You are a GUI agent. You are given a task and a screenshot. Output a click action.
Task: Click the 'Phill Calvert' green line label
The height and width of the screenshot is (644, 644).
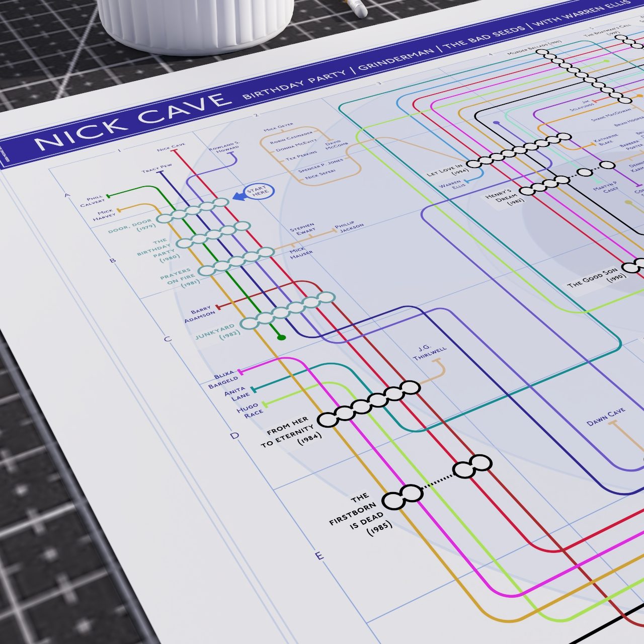pyautogui.click(x=93, y=200)
